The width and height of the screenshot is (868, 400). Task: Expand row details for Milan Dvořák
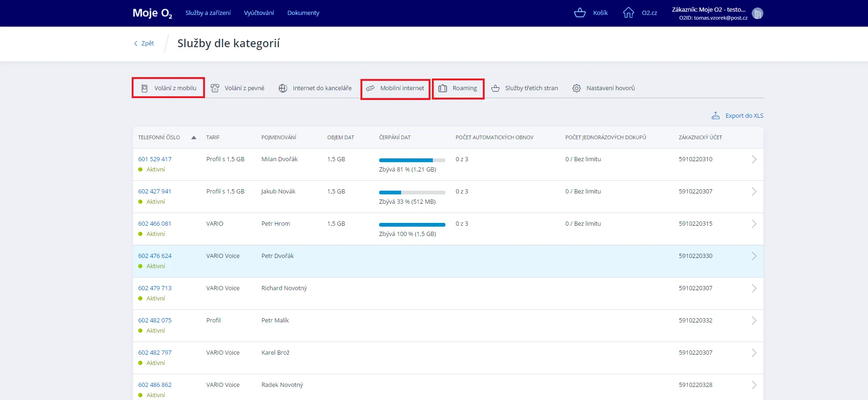754,159
